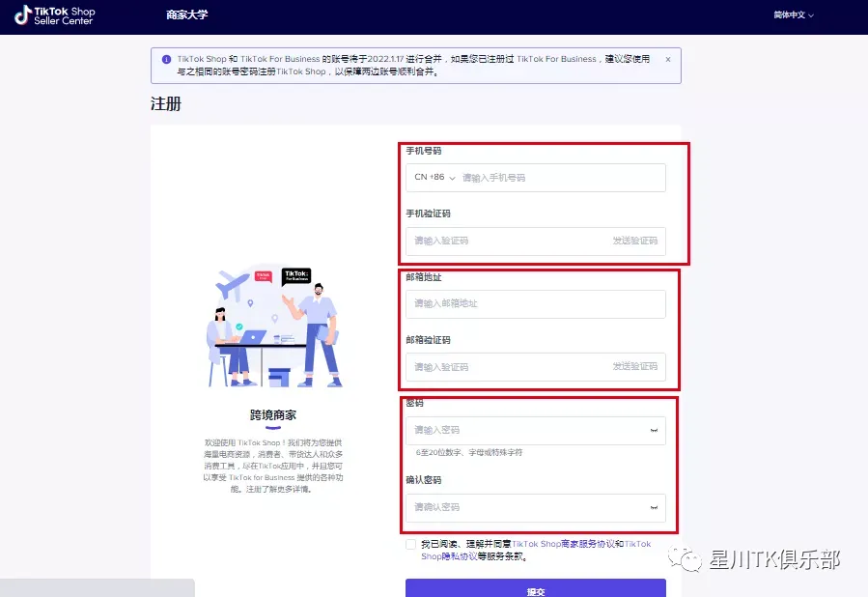Click the 提交 submit button
The image size is (868, 597).
tap(535, 590)
